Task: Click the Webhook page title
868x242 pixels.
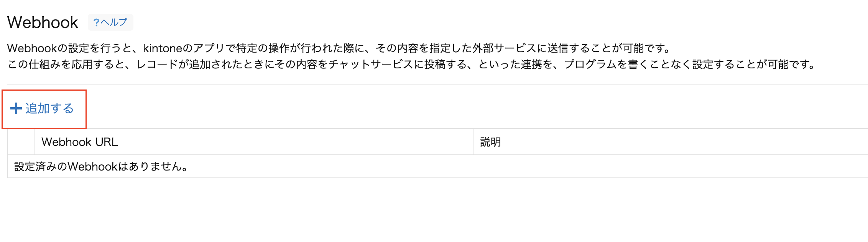Action: point(43,22)
